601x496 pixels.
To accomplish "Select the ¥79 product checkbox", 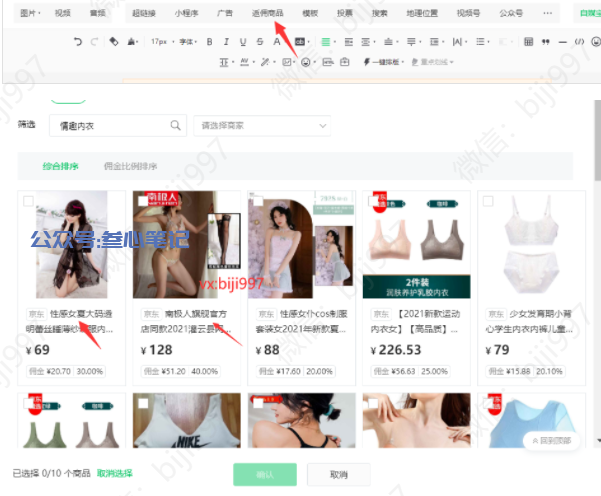I will point(487,200).
